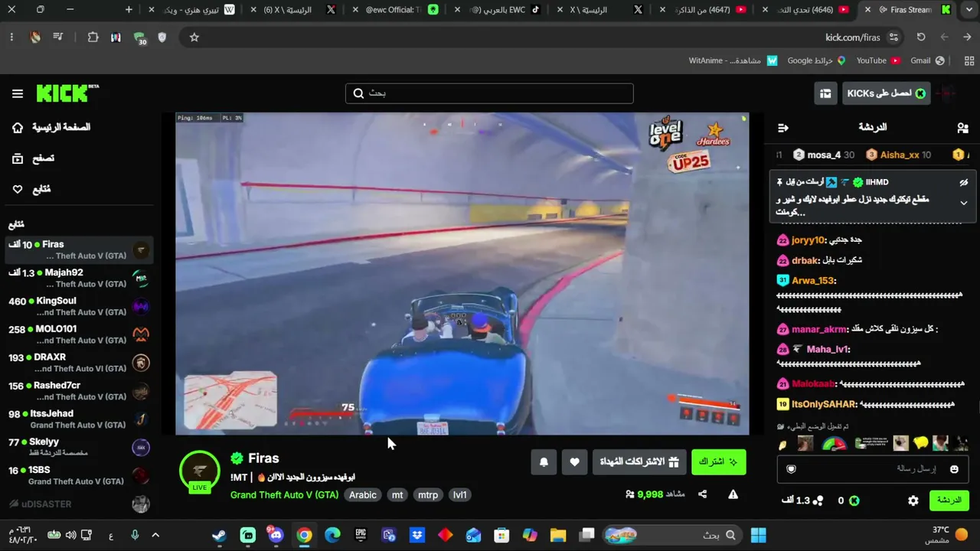This screenshot has height=551, width=980.
Task: Open Rashed7cr's channel from the sidebar
Action: [x=79, y=391]
